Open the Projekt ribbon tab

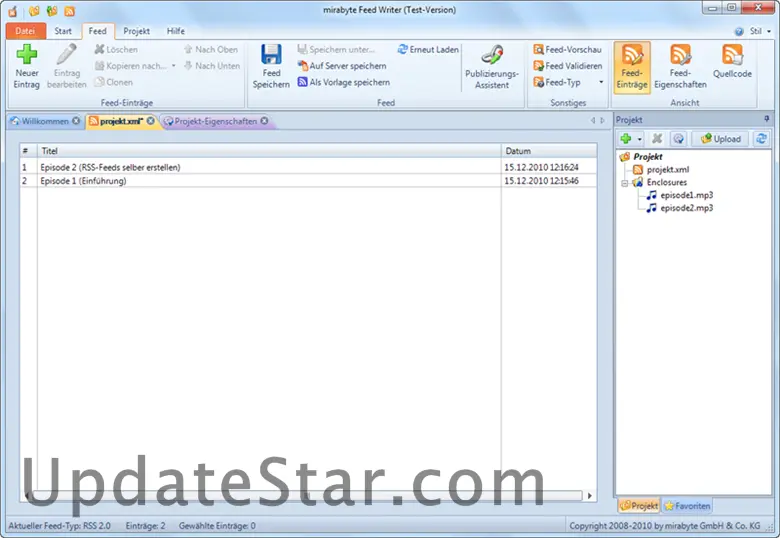pos(136,31)
